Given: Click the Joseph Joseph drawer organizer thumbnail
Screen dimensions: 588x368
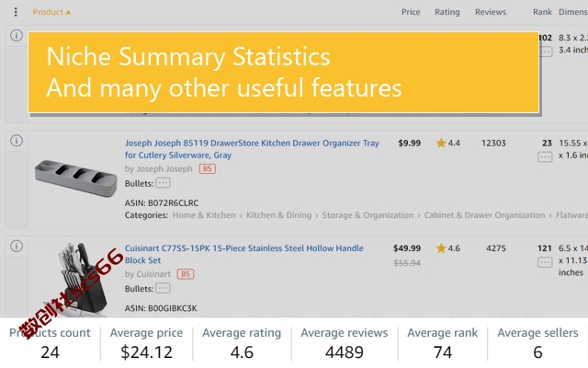Looking at the screenshot, I should (75, 178).
